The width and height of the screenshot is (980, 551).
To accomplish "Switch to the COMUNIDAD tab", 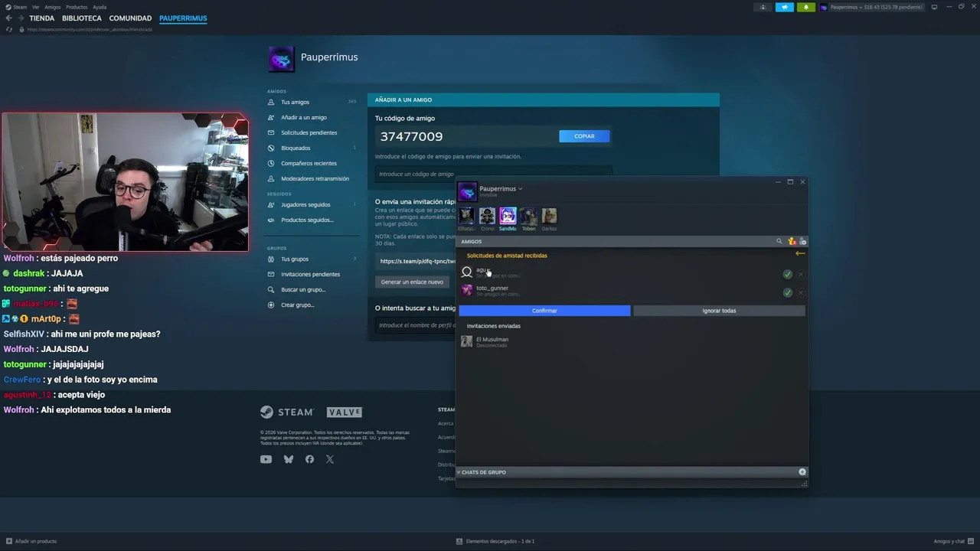I will point(130,18).
